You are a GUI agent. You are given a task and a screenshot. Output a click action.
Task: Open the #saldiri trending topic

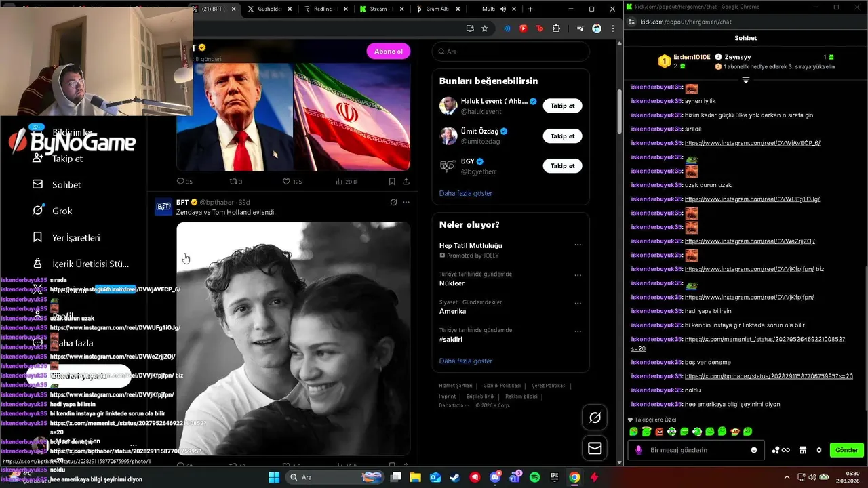(x=451, y=339)
